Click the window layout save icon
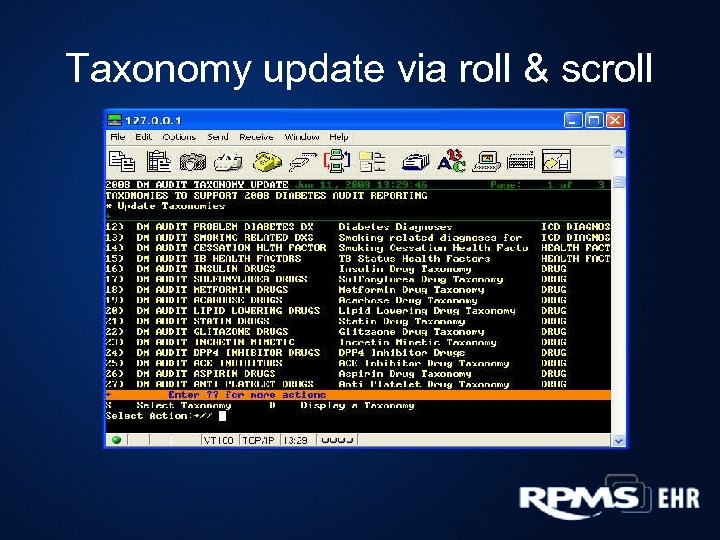Screen dimensions: 720x540 pos(556,161)
